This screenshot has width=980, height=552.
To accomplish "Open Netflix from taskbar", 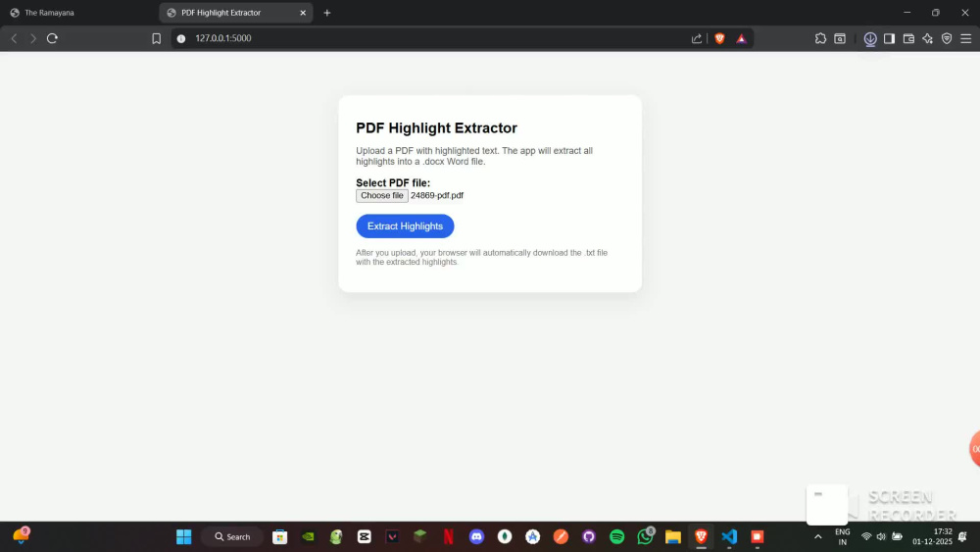I will tap(448, 536).
